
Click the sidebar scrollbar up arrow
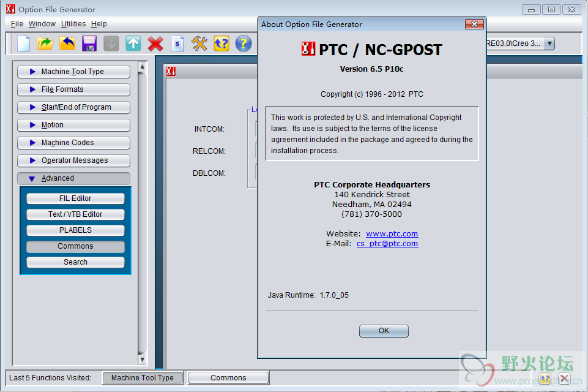pos(142,67)
